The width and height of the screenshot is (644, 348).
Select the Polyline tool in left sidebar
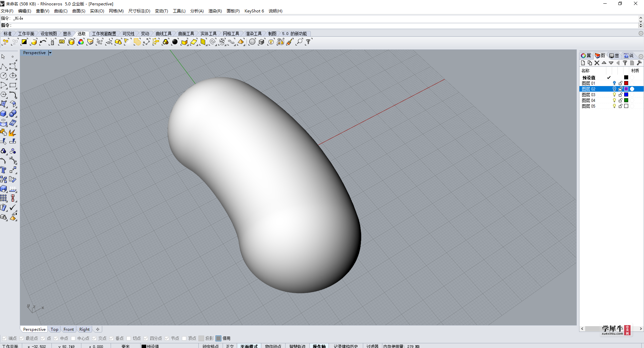tap(4, 67)
